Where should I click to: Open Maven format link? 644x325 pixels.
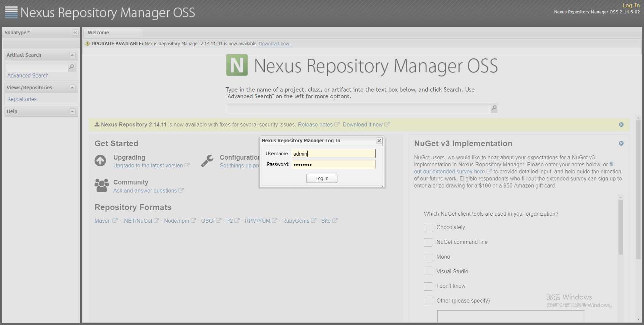pos(103,221)
